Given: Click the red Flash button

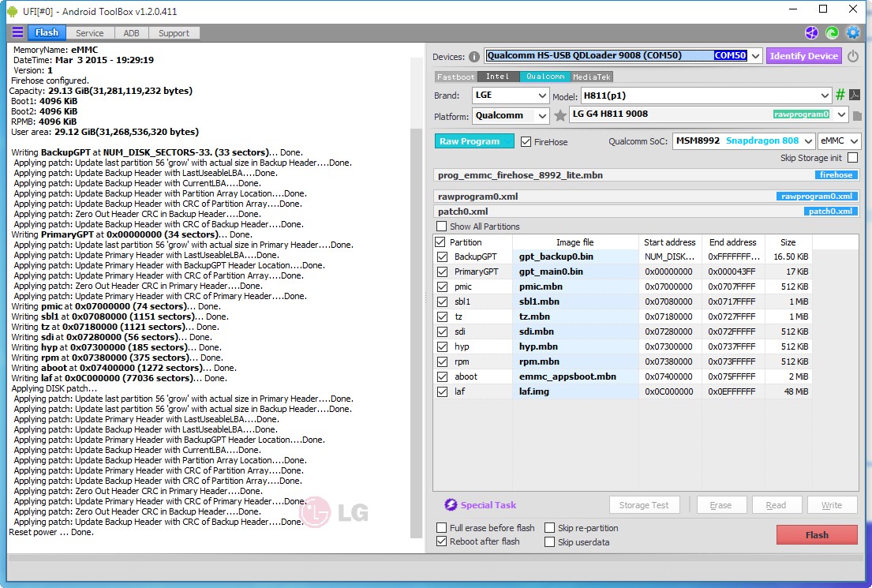Looking at the screenshot, I should [817, 534].
